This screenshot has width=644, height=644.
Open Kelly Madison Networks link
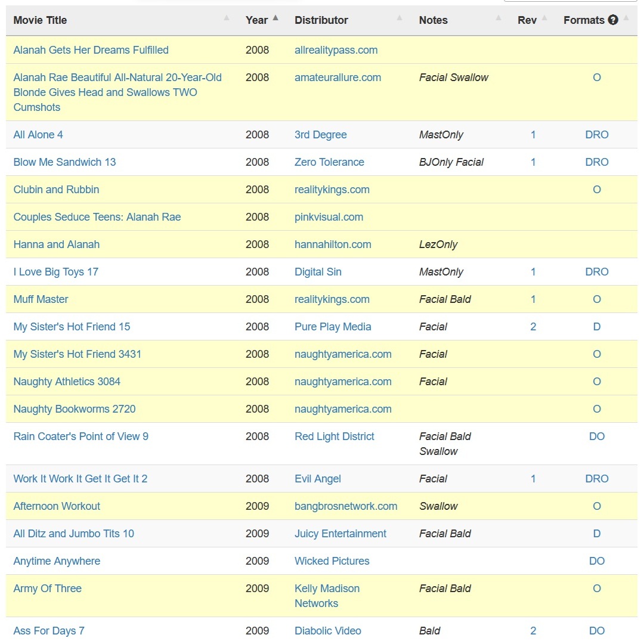point(327,596)
